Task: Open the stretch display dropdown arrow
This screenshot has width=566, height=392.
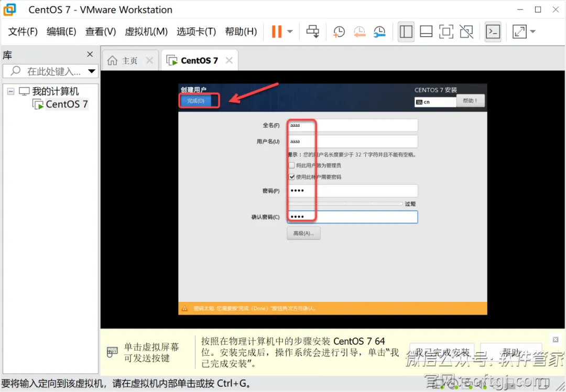Action: (533, 32)
